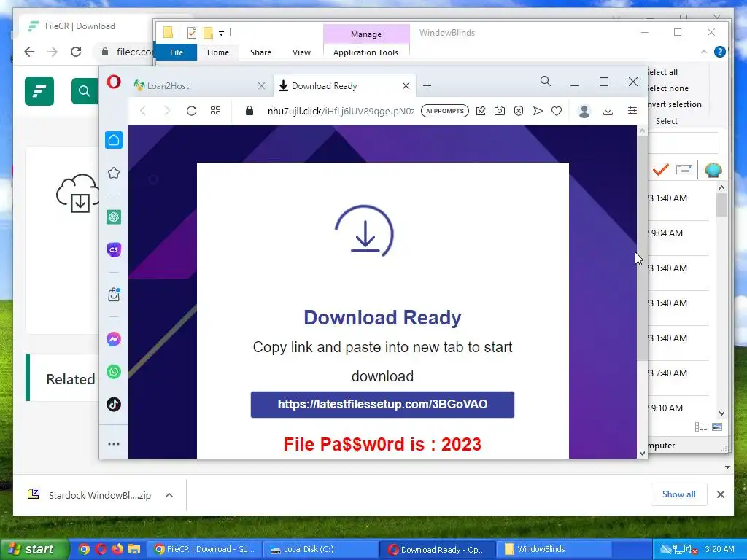Click Invert selection in Explorer ribbon
The width and height of the screenshot is (747, 560).
coord(674,104)
